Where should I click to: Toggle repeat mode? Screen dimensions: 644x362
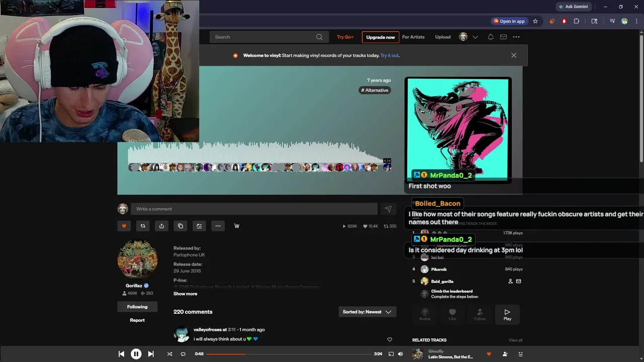(183, 354)
